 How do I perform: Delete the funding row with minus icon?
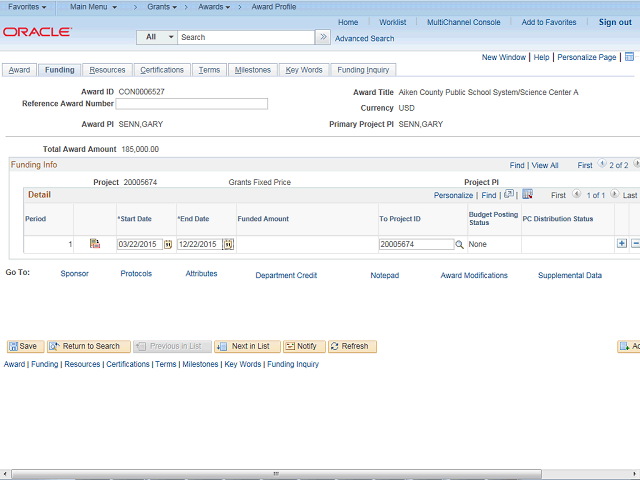coord(636,244)
